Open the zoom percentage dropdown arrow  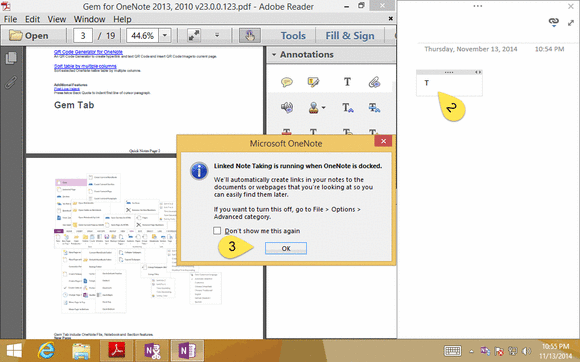pyautogui.click(x=165, y=35)
